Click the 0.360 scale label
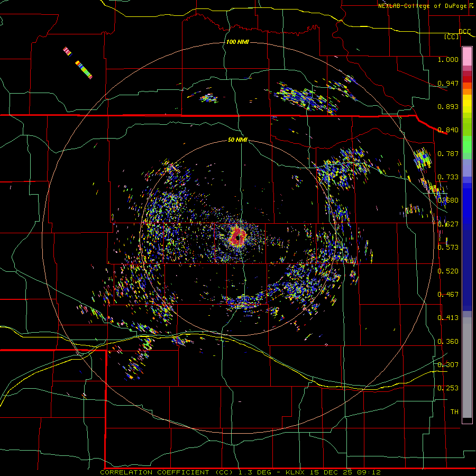 point(448,342)
